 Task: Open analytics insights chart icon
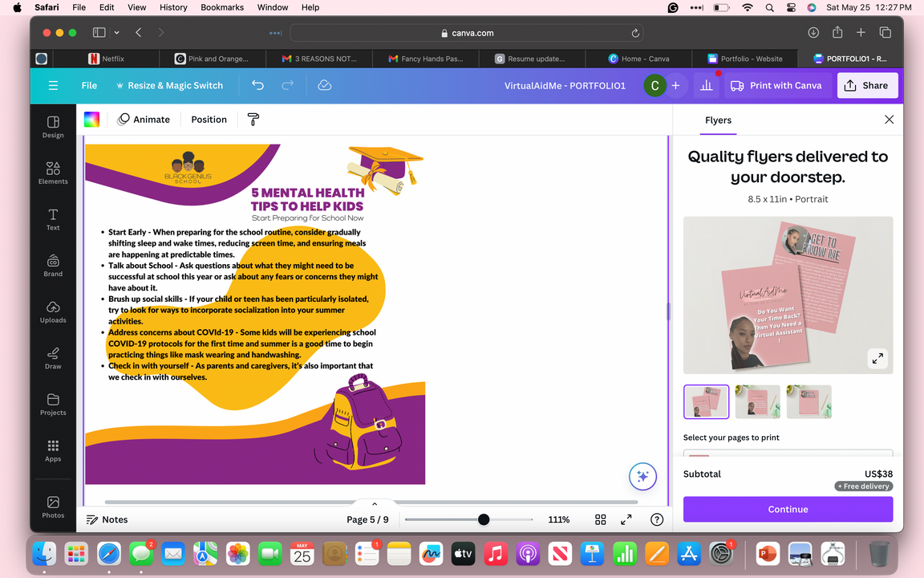(707, 85)
